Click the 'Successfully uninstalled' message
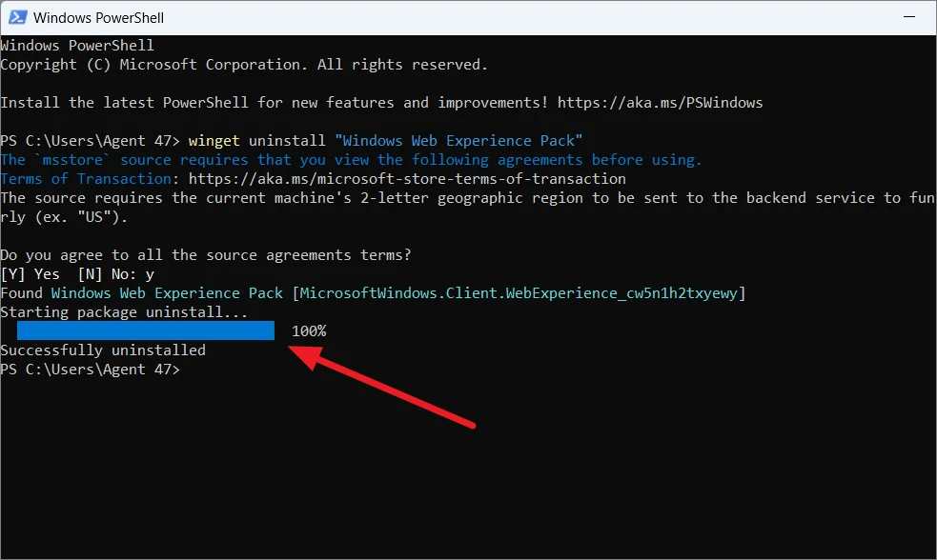Image resolution: width=937 pixels, height=560 pixels. 103,350
